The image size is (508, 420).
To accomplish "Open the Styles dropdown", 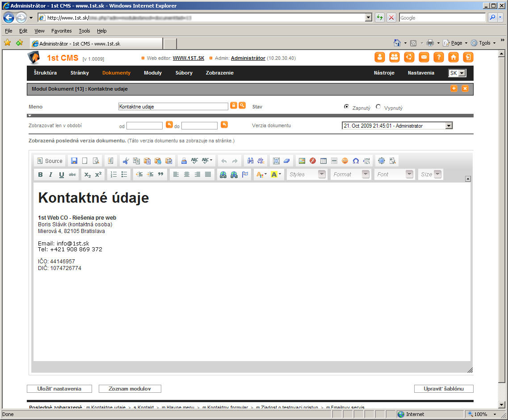I will click(x=307, y=175).
